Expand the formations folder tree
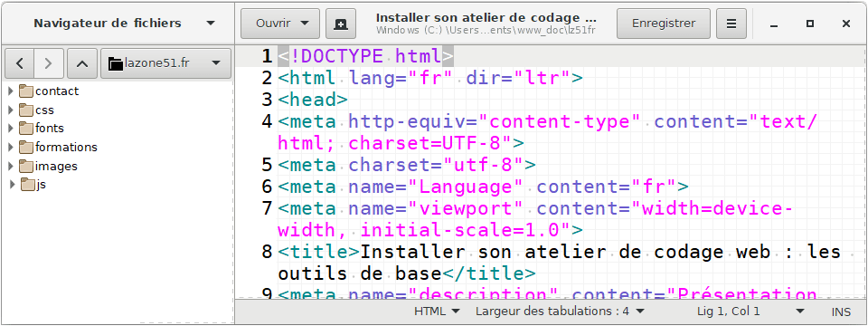The image size is (868, 326). click(11, 147)
